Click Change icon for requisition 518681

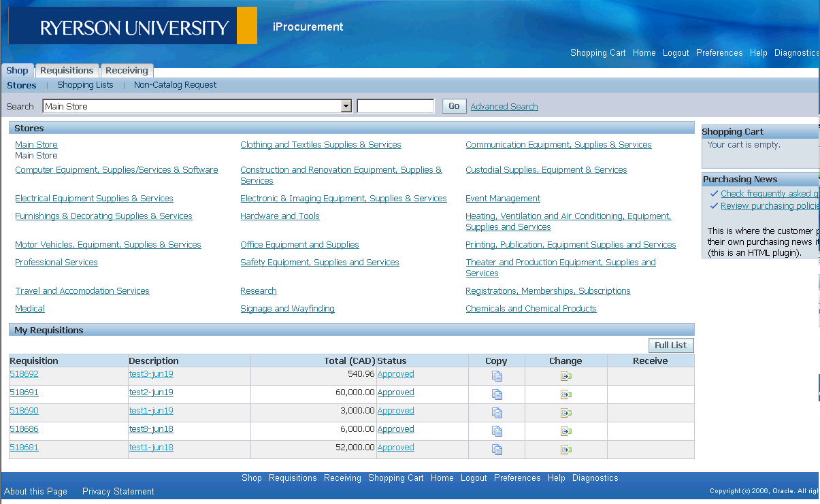tap(565, 450)
